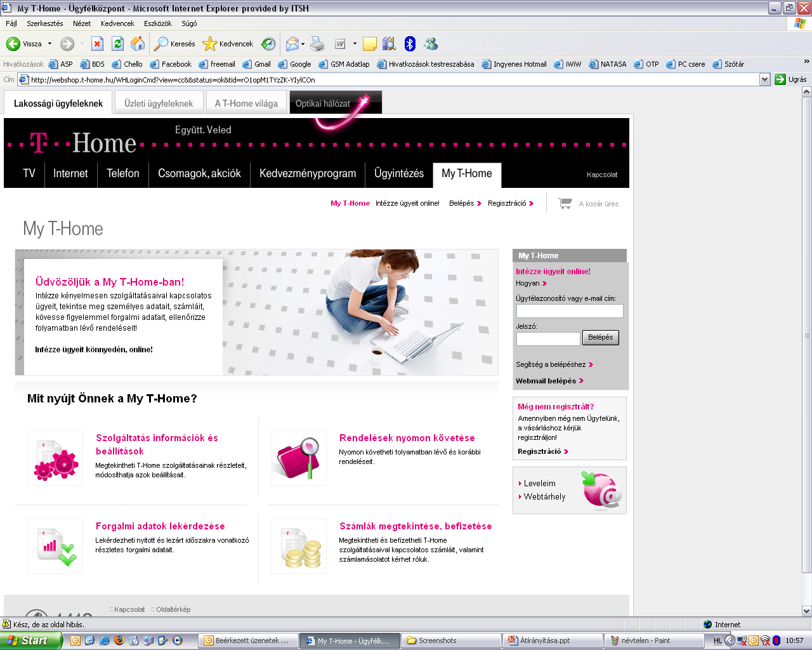Click the bar chart traffic data icon

click(56, 547)
